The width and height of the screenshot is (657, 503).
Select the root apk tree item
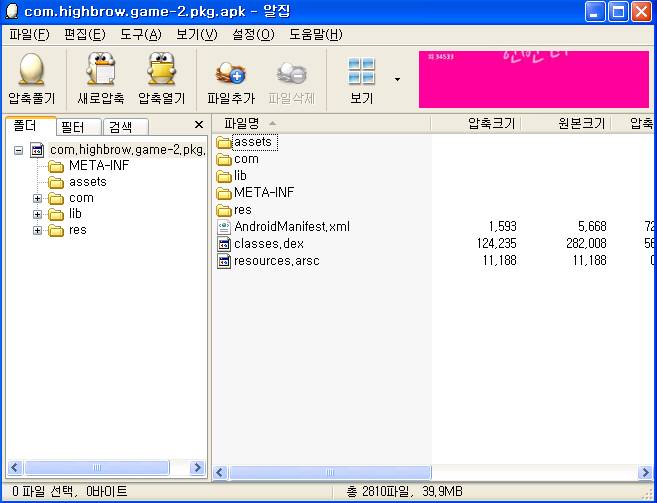click(x=127, y=150)
